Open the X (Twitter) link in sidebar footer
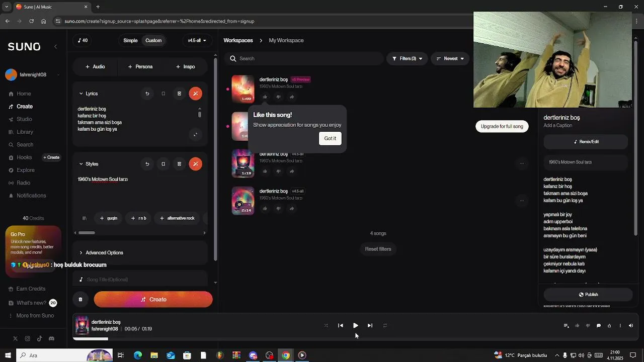This screenshot has height=362, width=644. click(x=15, y=339)
